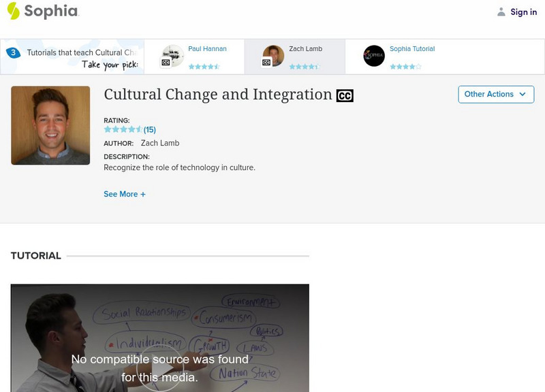Click the star rating under Sophia Tutorial
Screen dimensions: 545x392
pyautogui.click(x=405, y=67)
